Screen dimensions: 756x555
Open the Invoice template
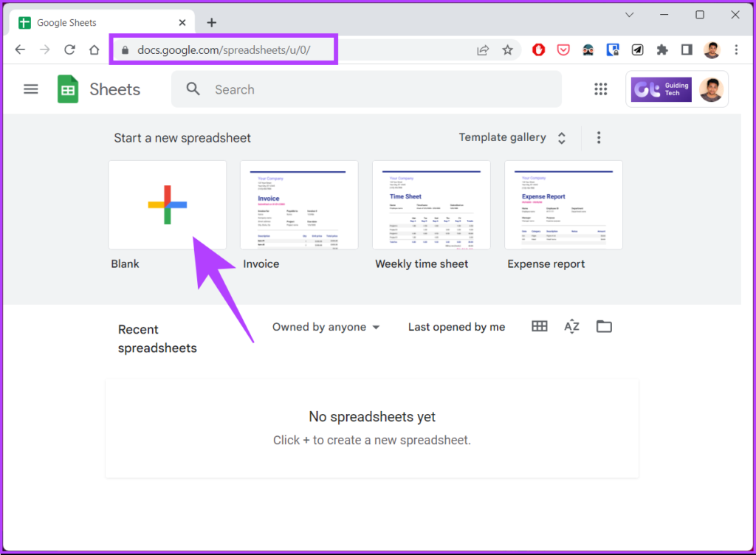pos(299,204)
